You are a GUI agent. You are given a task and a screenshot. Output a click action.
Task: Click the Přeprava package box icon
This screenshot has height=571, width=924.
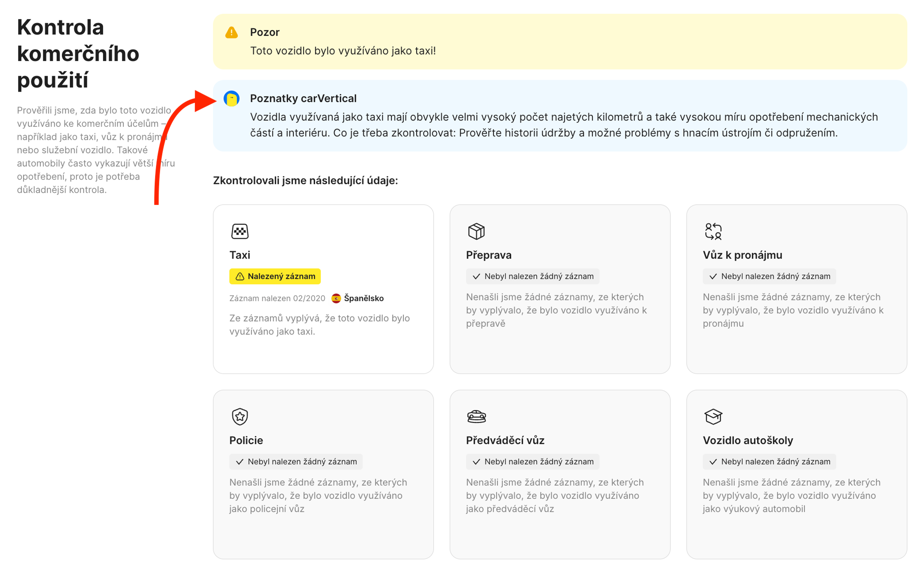point(476,231)
